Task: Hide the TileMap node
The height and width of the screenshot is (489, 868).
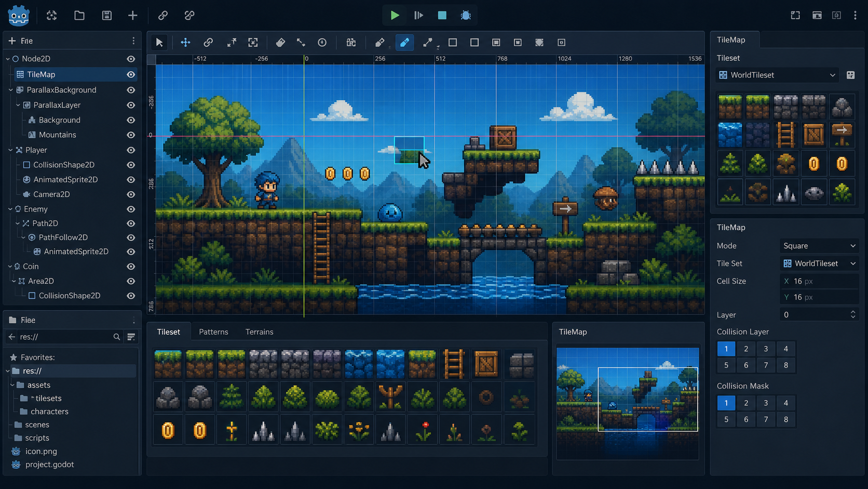Action: (131, 74)
